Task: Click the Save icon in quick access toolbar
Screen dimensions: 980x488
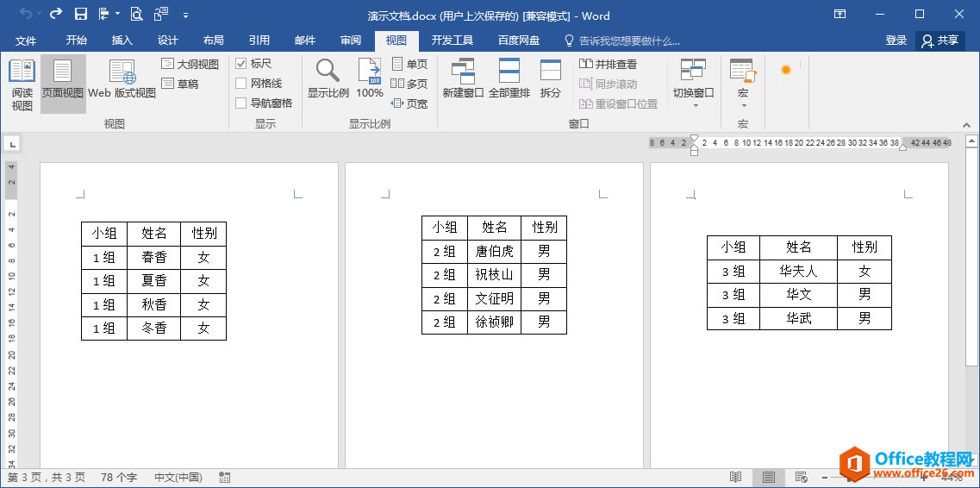Action: (81, 14)
